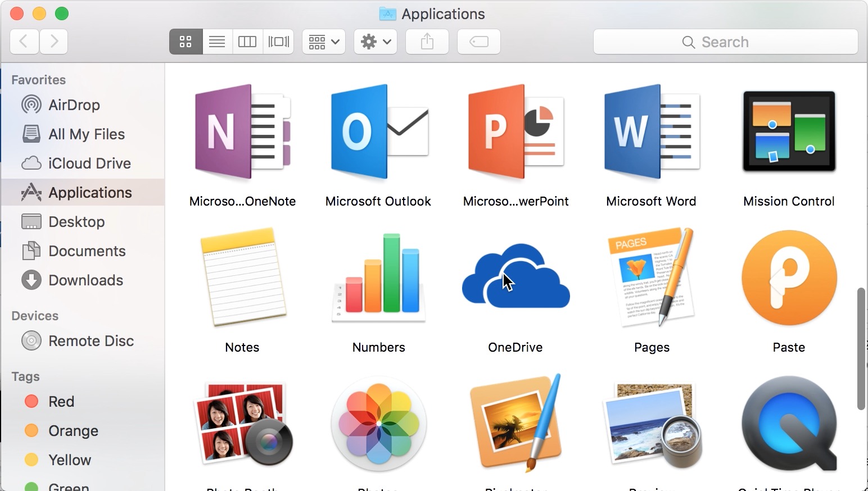Open Downloads in the sidebar
Viewport: 868px width, 491px height.
click(x=83, y=280)
